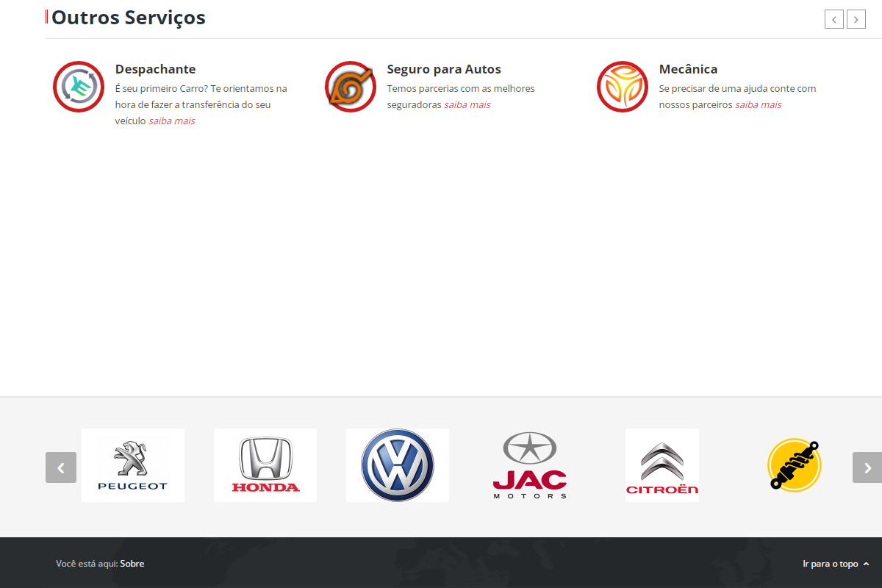Select the Citroën brand logo
The height and width of the screenshot is (588, 882).
pos(662,465)
